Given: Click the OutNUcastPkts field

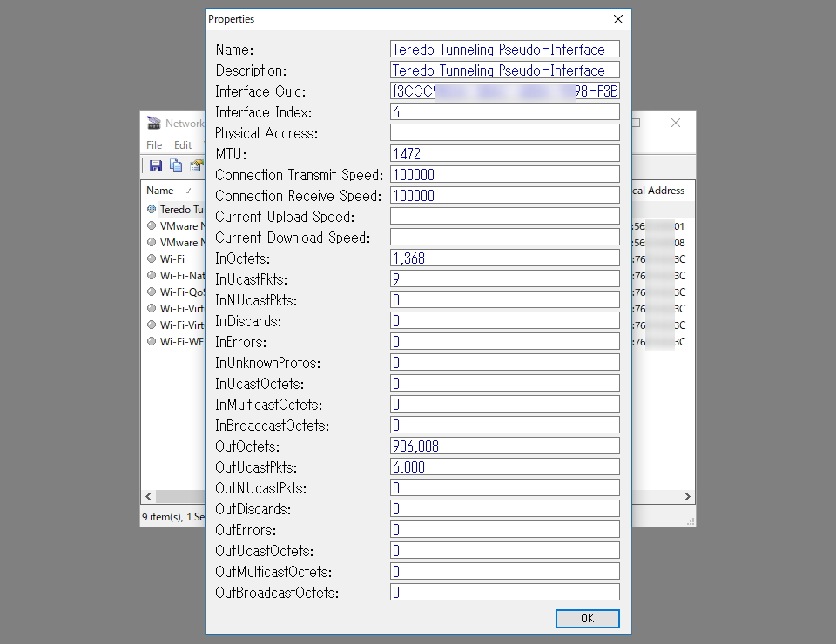Looking at the screenshot, I should (505, 487).
